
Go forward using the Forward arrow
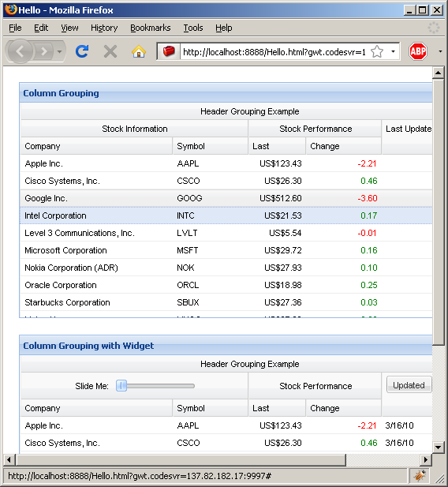coord(44,51)
